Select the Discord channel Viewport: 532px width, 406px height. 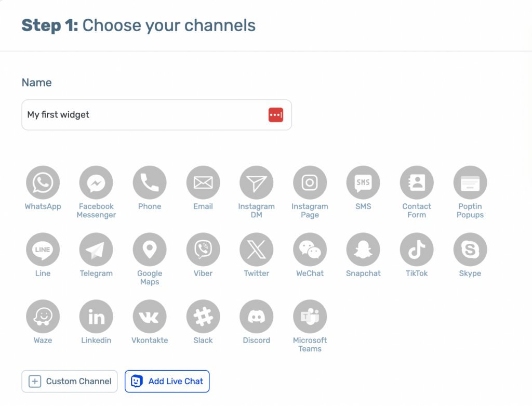coord(256,317)
